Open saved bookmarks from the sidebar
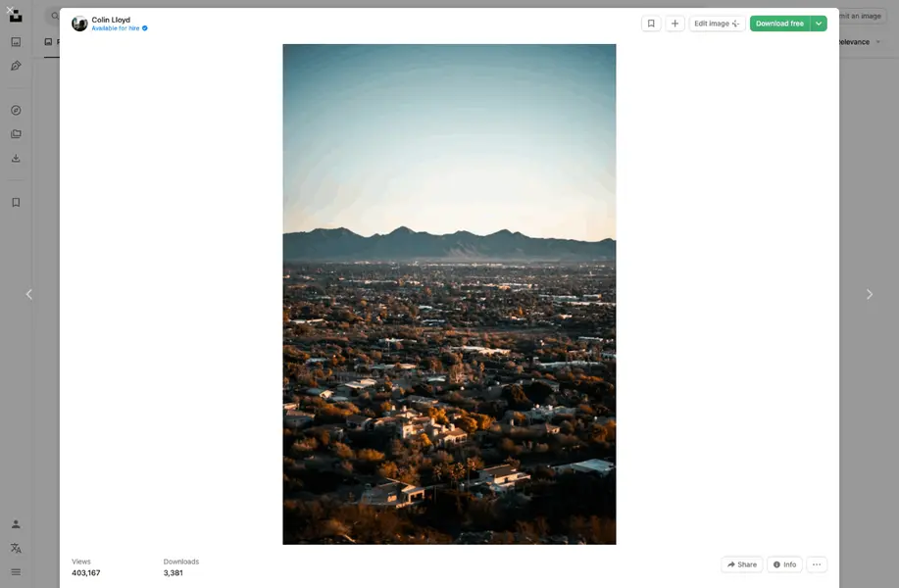This screenshot has width=899, height=588. coord(15,202)
